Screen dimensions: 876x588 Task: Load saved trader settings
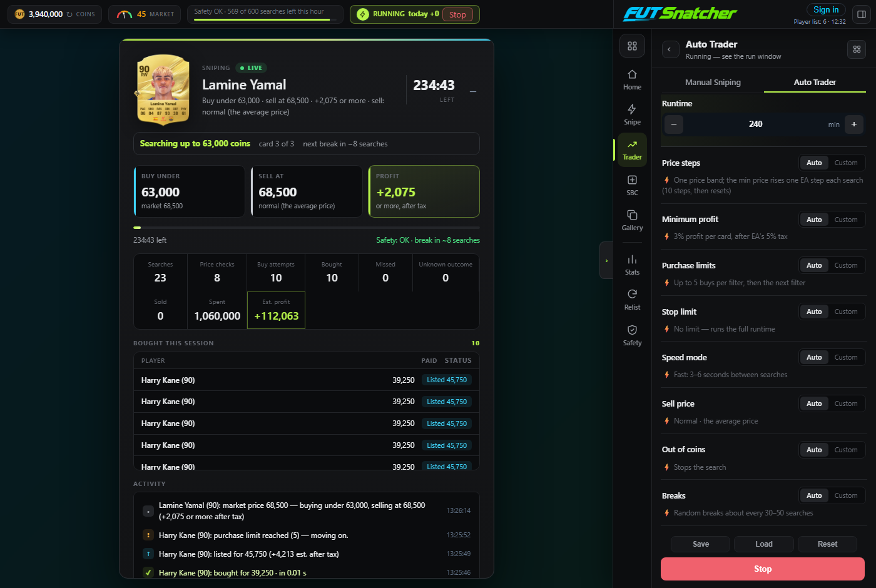(x=763, y=544)
